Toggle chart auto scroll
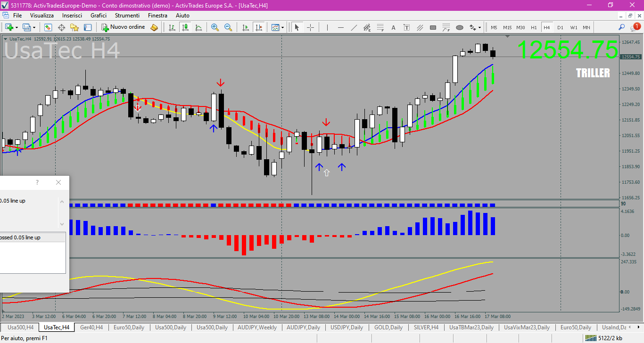This screenshot has width=644, height=343. (245, 27)
